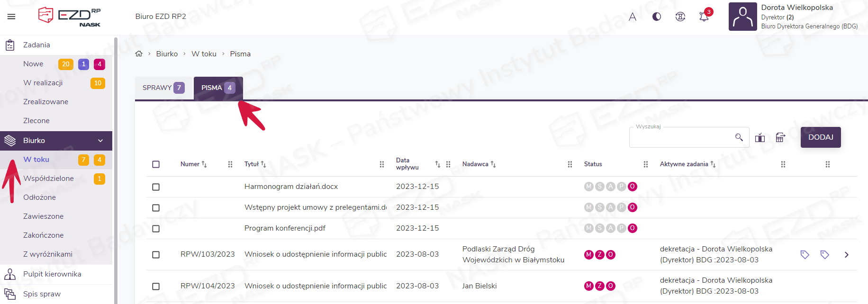868x304 pixels.
Task: Click the home icon in the breadcrumb
Action: (x=139, y=54)
